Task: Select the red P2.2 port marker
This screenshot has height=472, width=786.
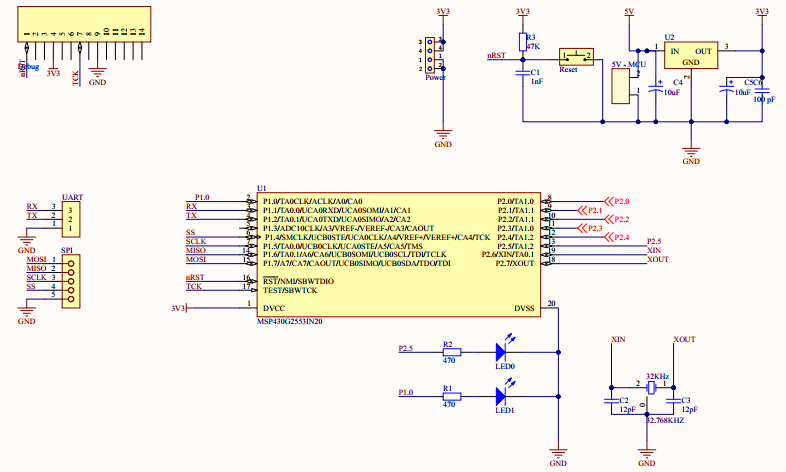Action: (x=617, y=219)
